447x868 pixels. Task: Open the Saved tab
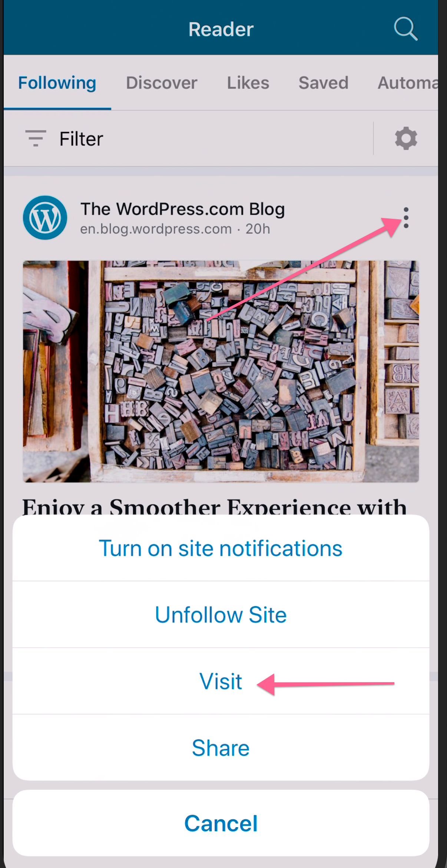[x=324, y=83]
